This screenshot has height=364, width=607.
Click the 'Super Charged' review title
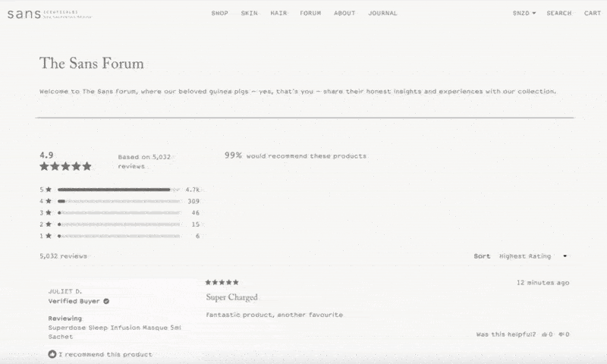(231, 297)
